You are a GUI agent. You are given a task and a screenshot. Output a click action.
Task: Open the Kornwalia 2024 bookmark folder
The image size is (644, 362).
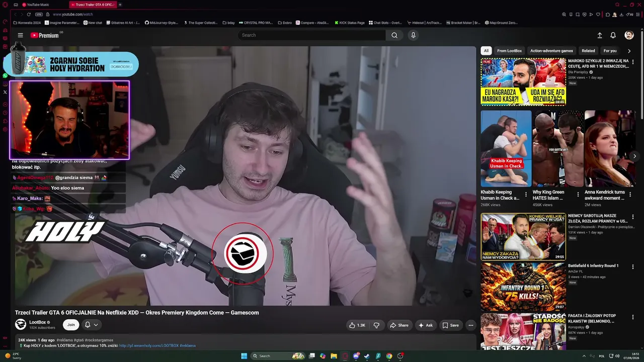click(x=27, y=23)
